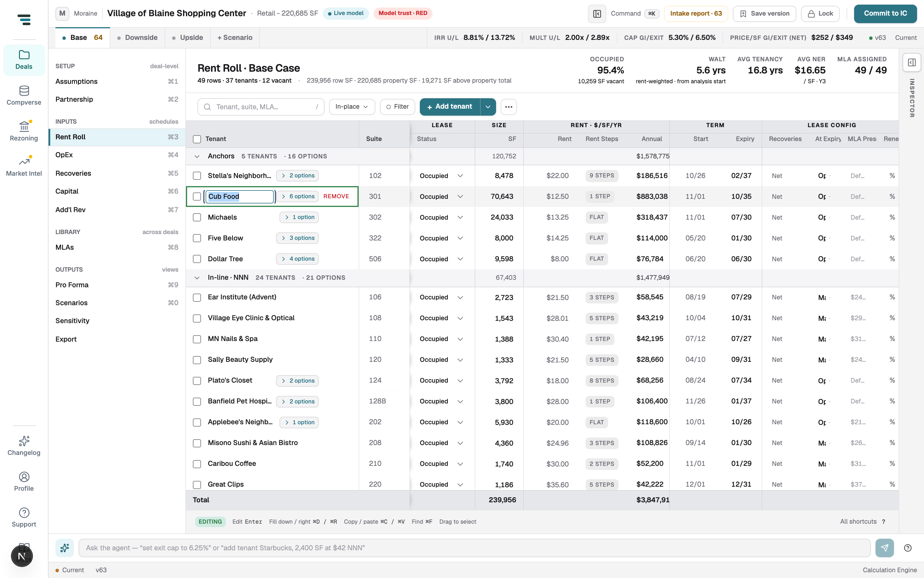Send the agent message arrow button
924x578 pixels.
pos(884,548)
